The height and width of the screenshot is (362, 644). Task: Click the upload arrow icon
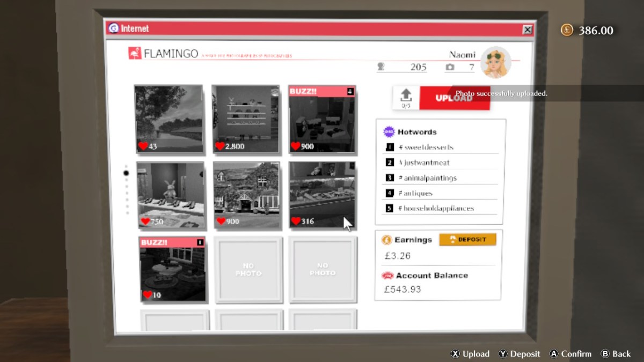pyautogui.click(x=406, y=95)
